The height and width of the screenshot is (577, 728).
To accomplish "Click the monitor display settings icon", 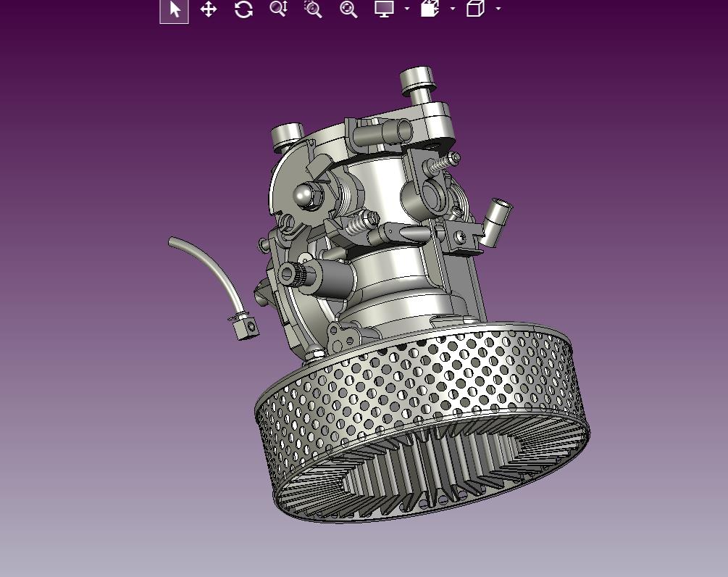I will point(385,9).
